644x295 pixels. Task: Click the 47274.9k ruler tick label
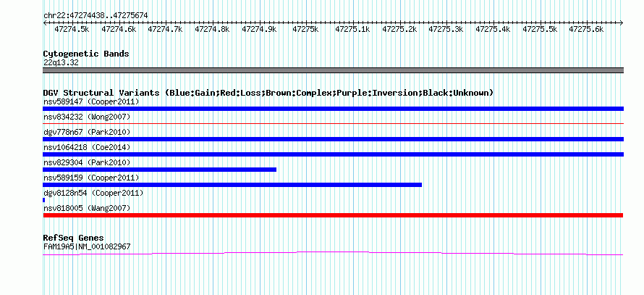click(x=259, y=29)
